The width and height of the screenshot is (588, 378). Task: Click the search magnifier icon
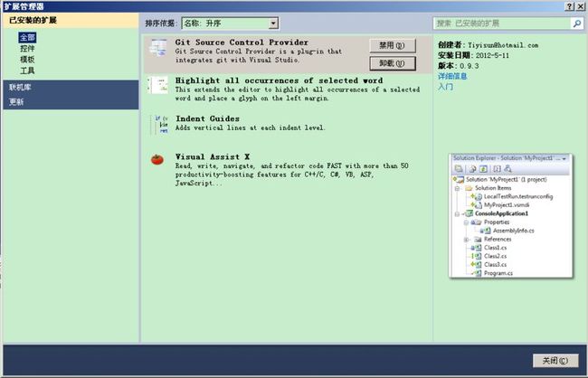[x=577, y=24]
